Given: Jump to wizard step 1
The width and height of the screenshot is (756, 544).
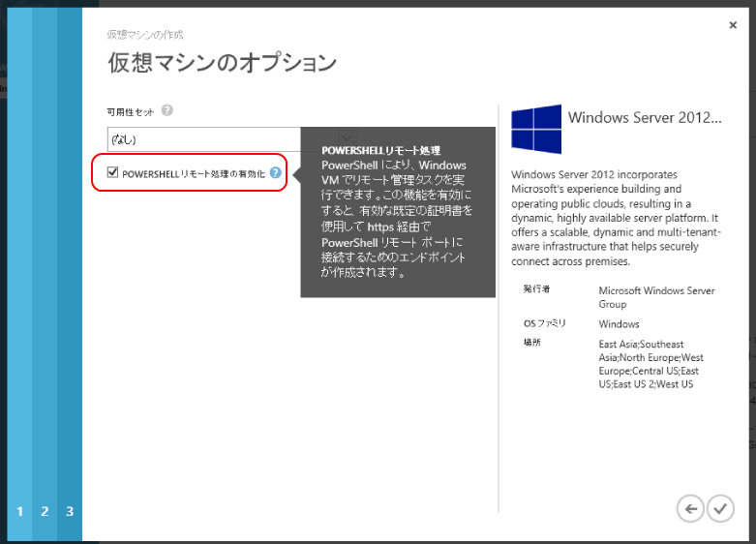Looking at the screenshot, I should [19, 511].
